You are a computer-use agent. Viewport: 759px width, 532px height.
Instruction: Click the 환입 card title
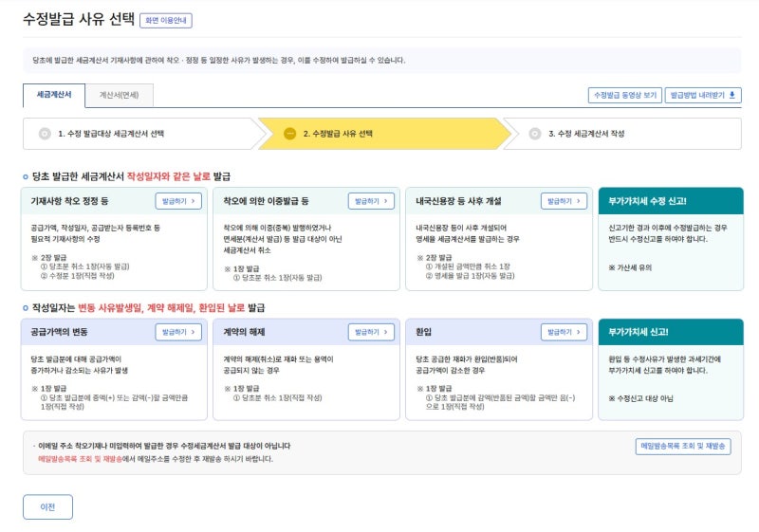(x=423, y=332)
